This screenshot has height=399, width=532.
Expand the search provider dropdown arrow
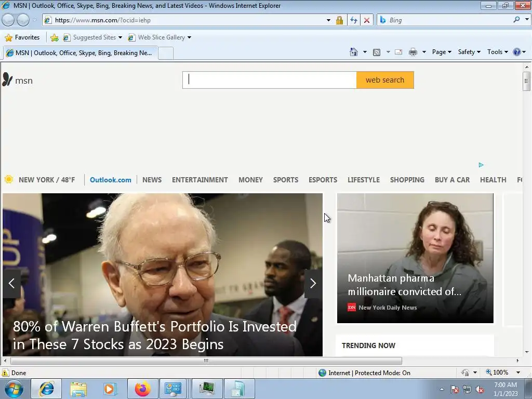[x=527, y=20]
